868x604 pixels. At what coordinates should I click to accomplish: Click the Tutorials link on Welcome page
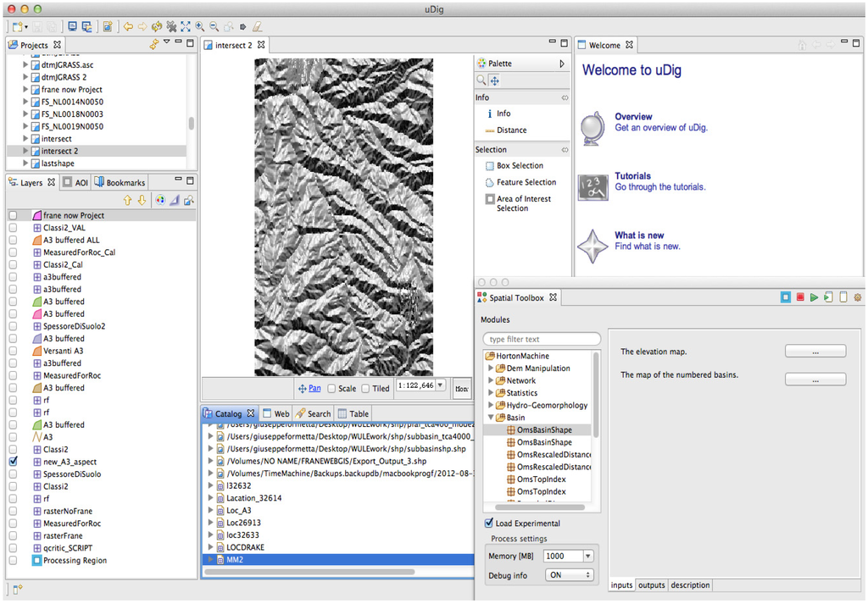(632, 176)
